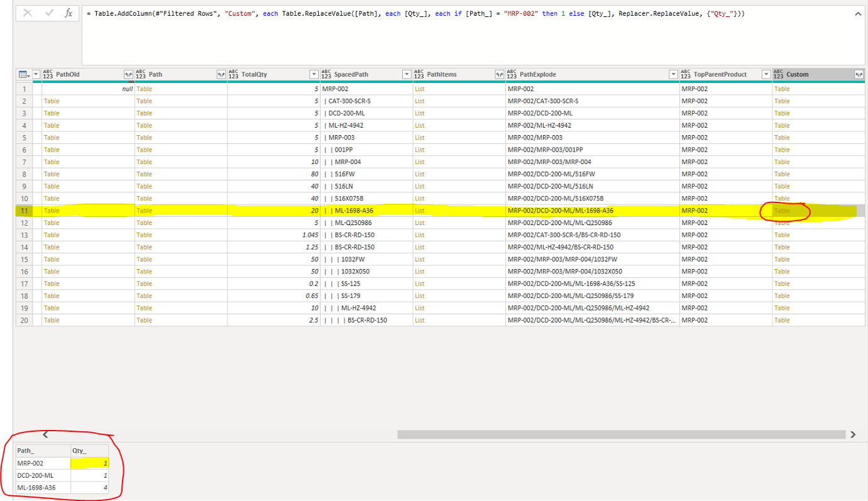Click preview cell 'MRP-002' in Path_ column
868x501 pixels.
click(43, 463)
